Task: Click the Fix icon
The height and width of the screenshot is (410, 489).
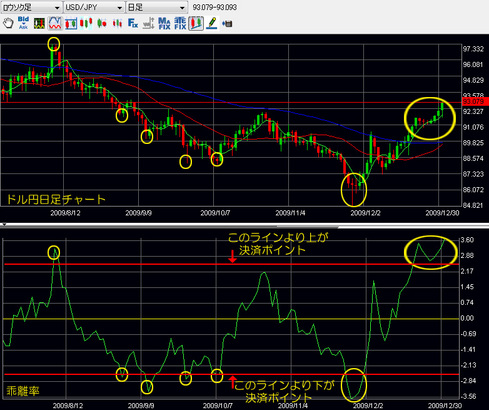Action: (x=133, y=23)
